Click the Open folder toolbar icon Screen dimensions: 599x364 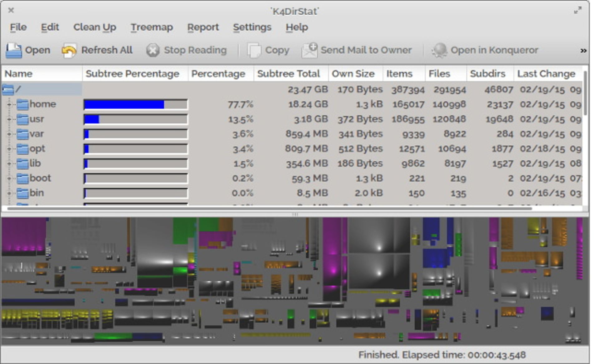13,50
